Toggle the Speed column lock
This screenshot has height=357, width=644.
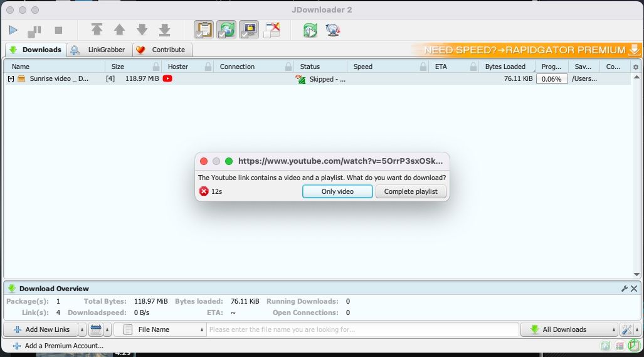point(423,67)
